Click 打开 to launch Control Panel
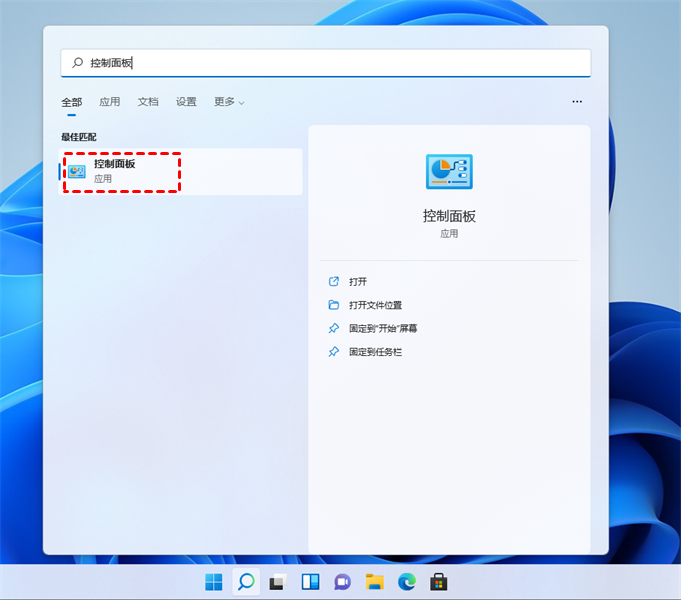Viewport: 681px width, 600px height. pos(358,282)
